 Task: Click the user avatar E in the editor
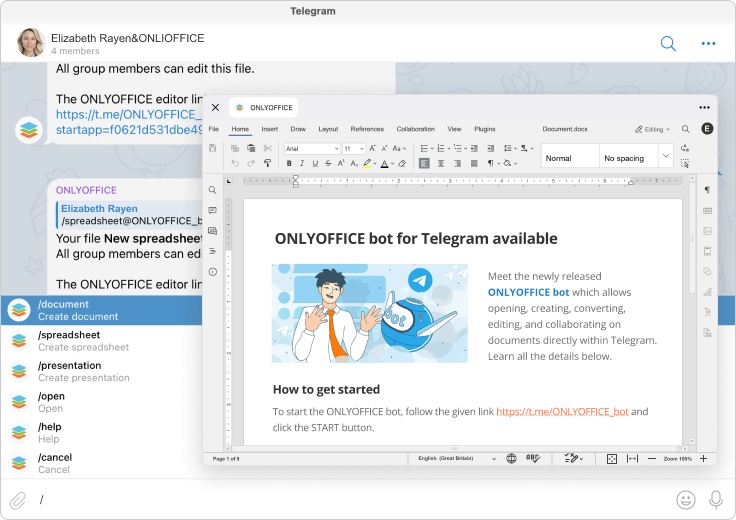[x=707, y=129]
